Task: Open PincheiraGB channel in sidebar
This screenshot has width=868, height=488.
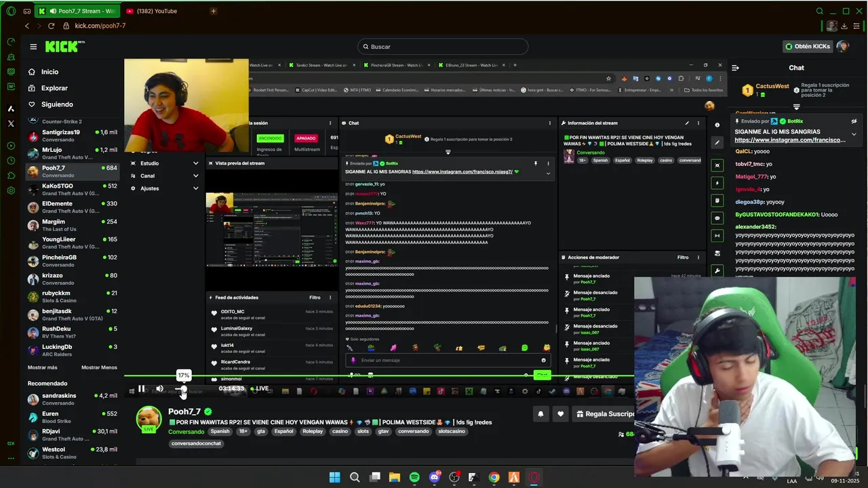Action: coord(73,261)
